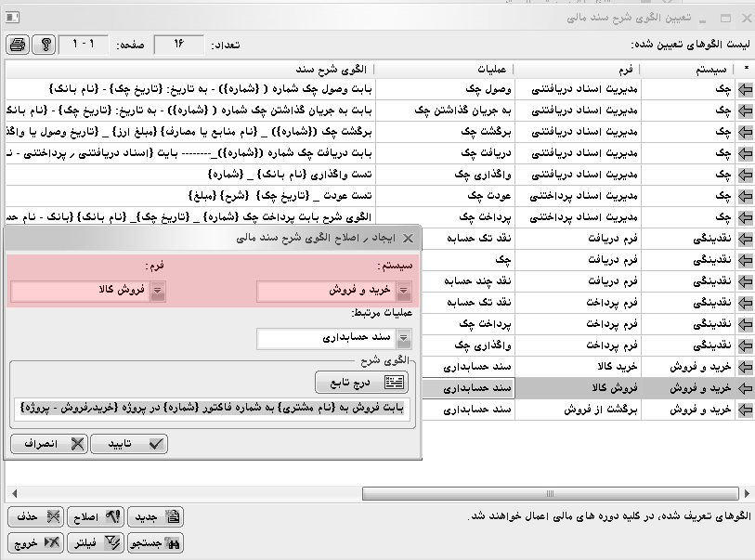
Task: Click the horizontal scrollbar below the table
Action: point(371,492)
